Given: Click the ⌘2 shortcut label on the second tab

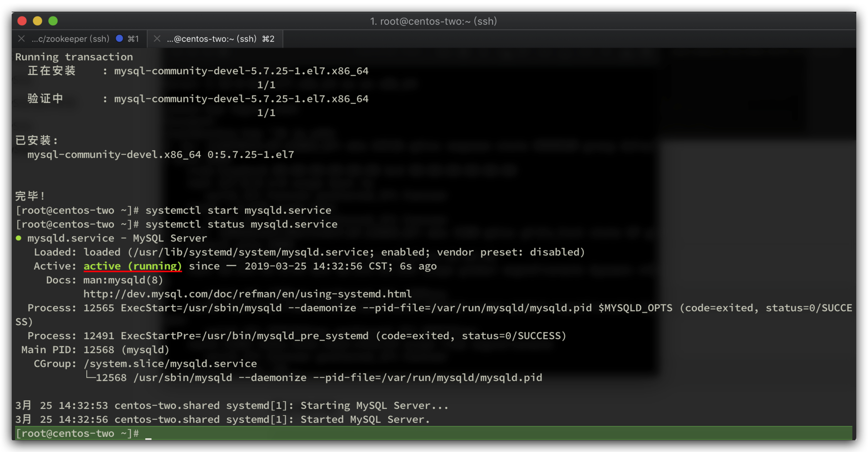Looking at the screenshot, I should [268, 38].
